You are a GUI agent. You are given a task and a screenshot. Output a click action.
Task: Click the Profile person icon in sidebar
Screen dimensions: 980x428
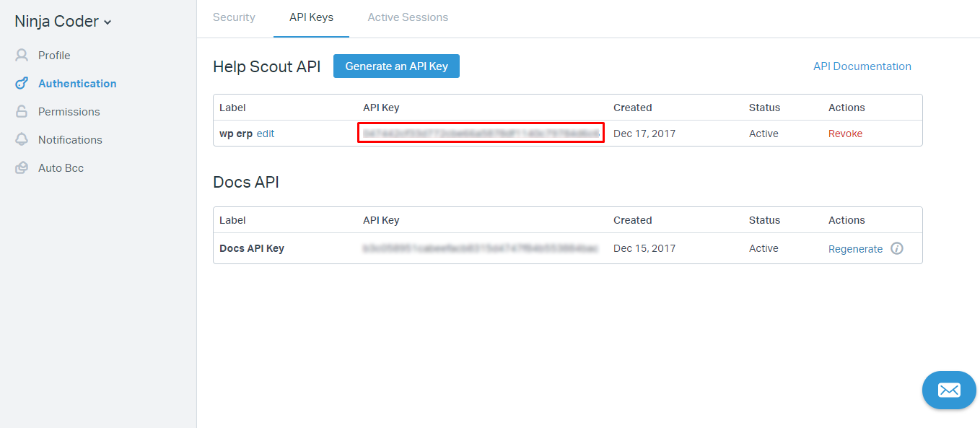point(22,56)
